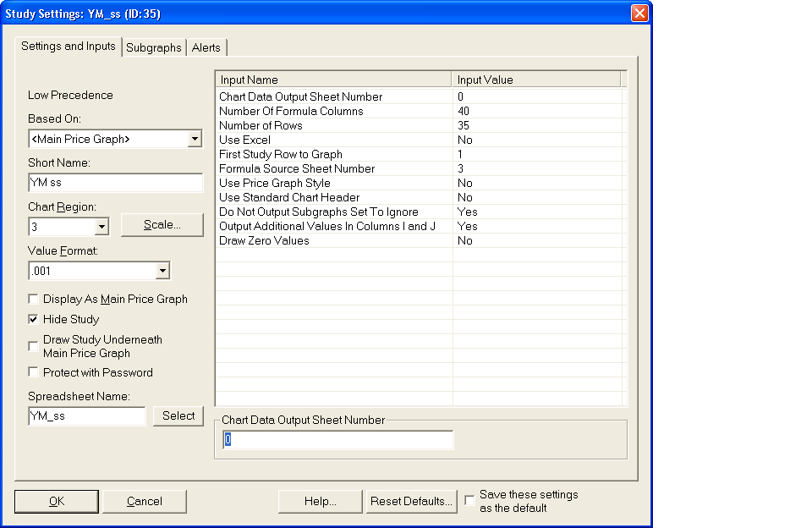Close the Study Settings dialog
This screenshot has width=812, height=528.
click(x=639, y=13)
